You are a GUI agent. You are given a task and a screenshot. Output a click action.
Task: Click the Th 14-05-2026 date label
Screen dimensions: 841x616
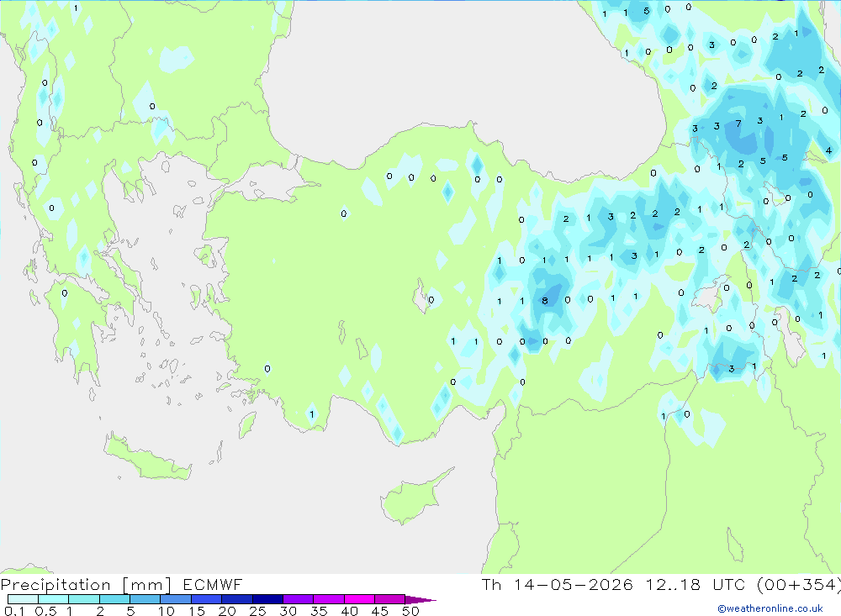click(x=558, y=584)
